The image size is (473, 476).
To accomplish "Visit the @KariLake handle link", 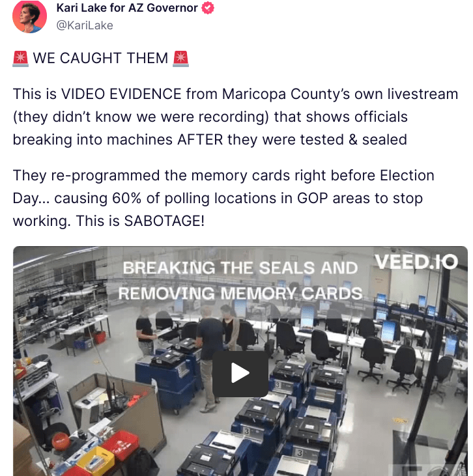I will (x=85, y=25).
